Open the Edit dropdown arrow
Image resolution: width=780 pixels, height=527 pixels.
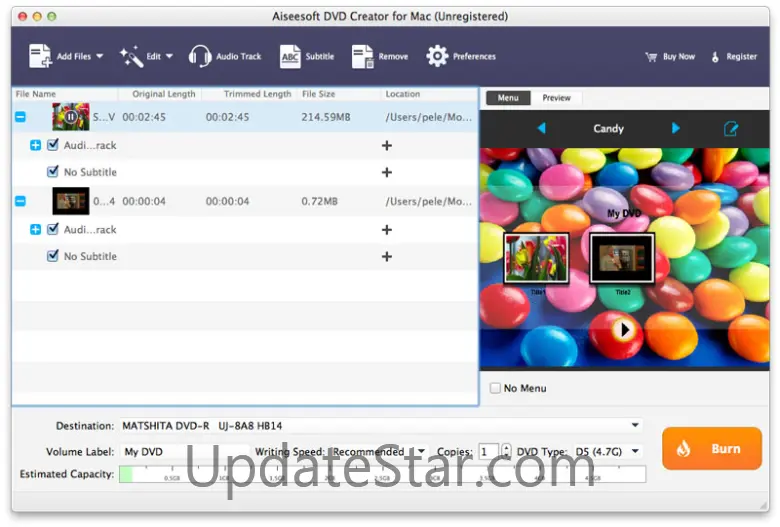click(169, 56)
